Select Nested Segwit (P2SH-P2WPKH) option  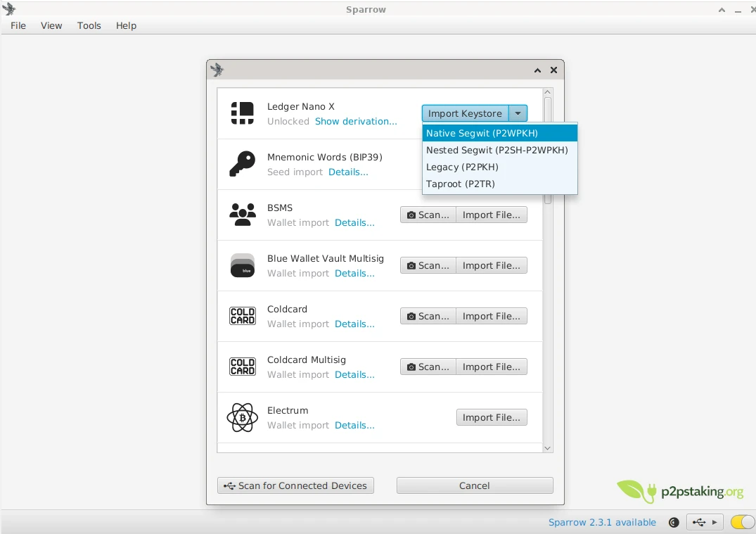(497, 150)
